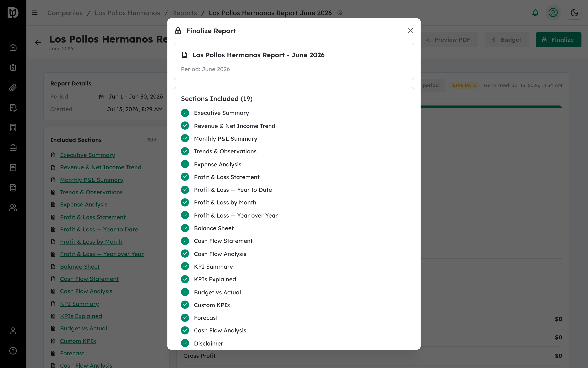Open Home in the sidebar

[13, 47]
